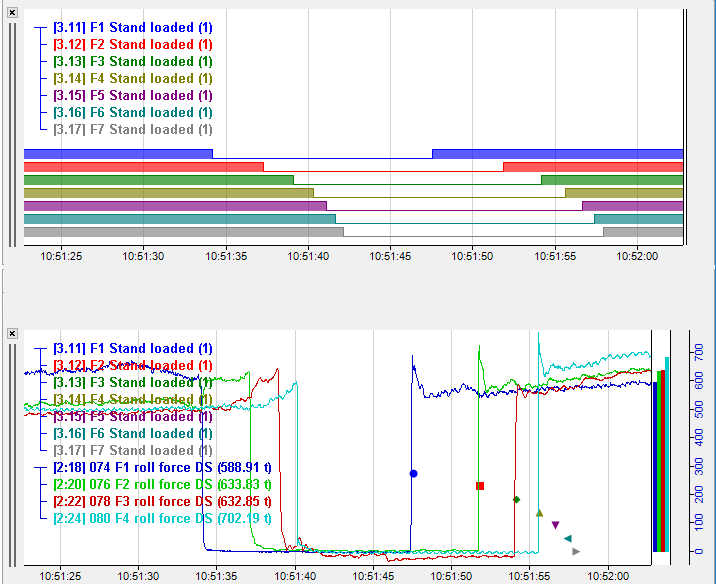The image size is (716, 584).
Task: Select F1 Stand loaded signal in top legend
Action: click(x=132, y=27)
